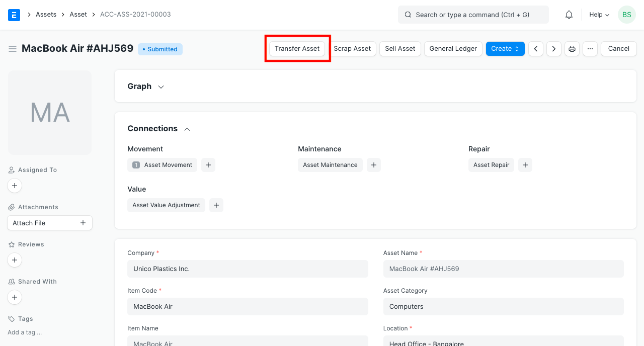Go to previous document with left arrow

click(x=535, y=48)
